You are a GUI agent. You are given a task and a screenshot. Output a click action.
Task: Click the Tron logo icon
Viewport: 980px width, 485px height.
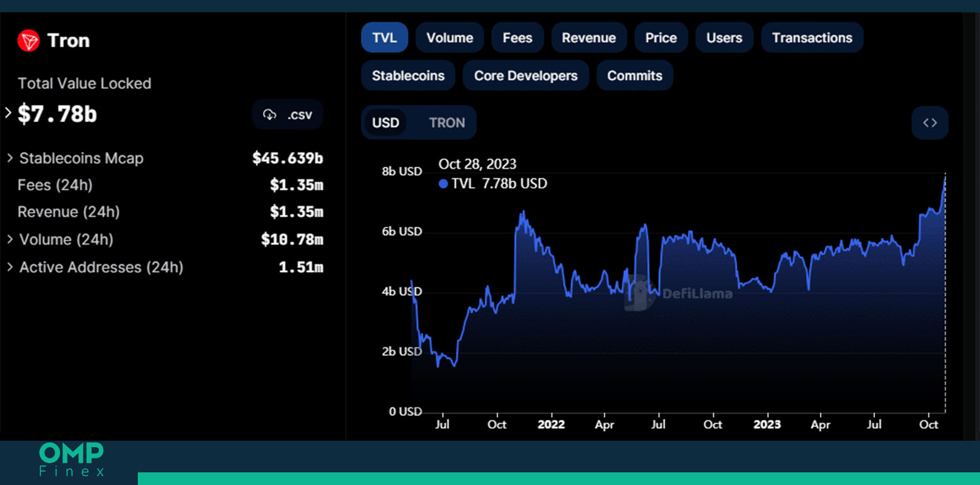coord(28,40)
